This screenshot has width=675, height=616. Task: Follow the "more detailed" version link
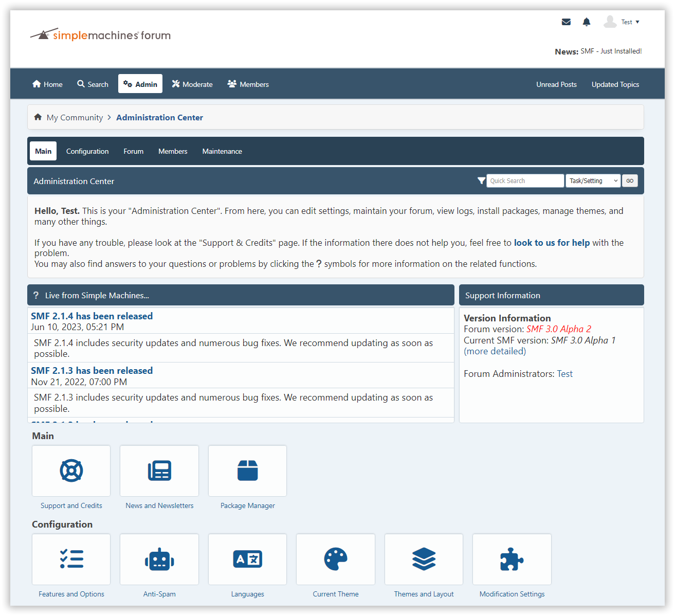click(495, 351)
